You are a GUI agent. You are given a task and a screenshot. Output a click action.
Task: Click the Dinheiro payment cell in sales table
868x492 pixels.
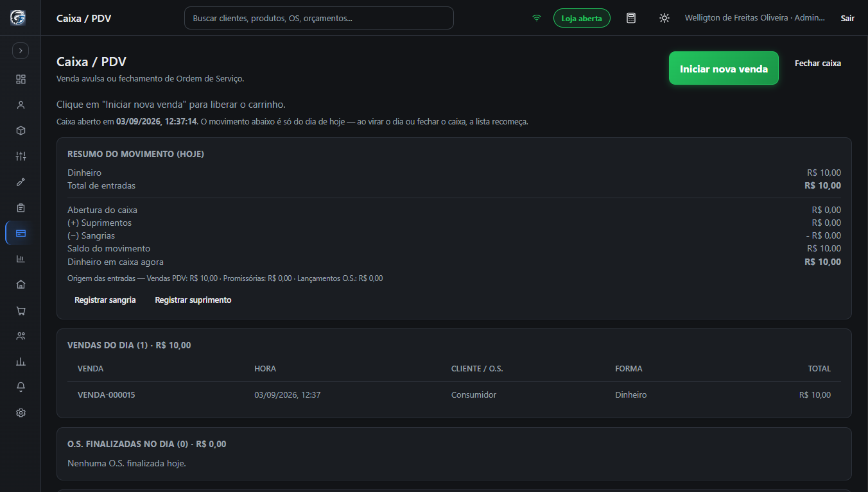631,394
